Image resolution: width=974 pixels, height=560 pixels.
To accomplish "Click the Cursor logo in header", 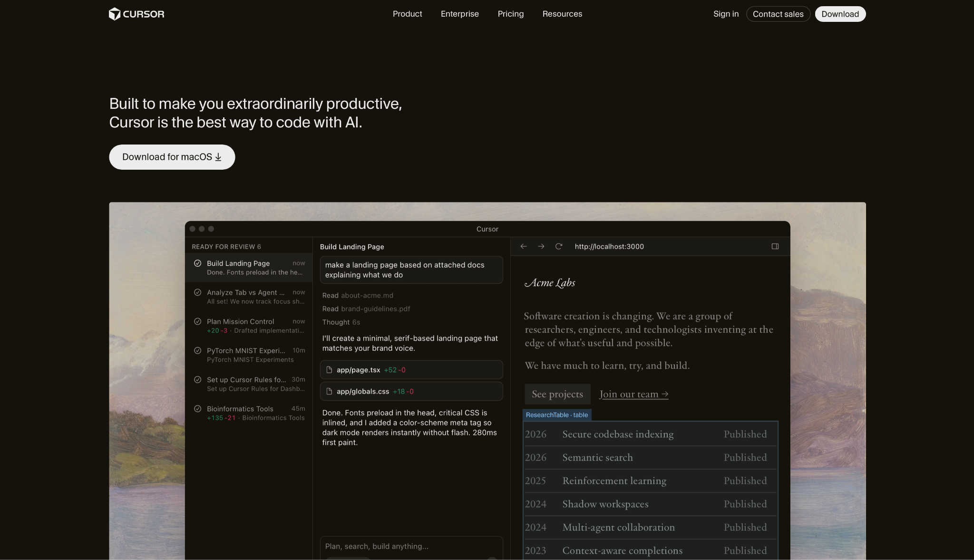I will tap(136, 14).
